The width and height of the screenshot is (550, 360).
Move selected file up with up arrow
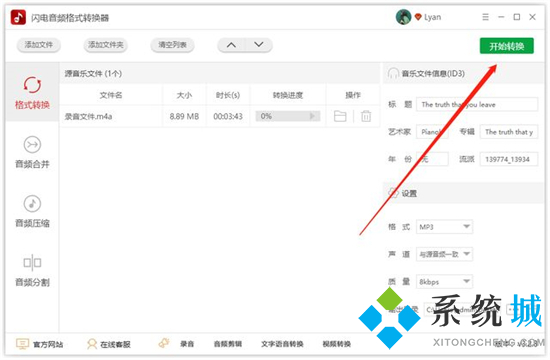tap(231, 45)
